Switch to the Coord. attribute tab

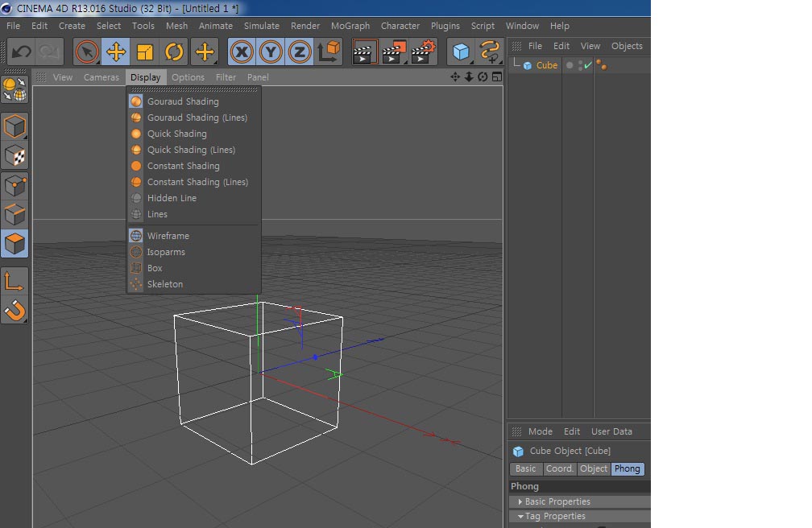pos(559,468)
